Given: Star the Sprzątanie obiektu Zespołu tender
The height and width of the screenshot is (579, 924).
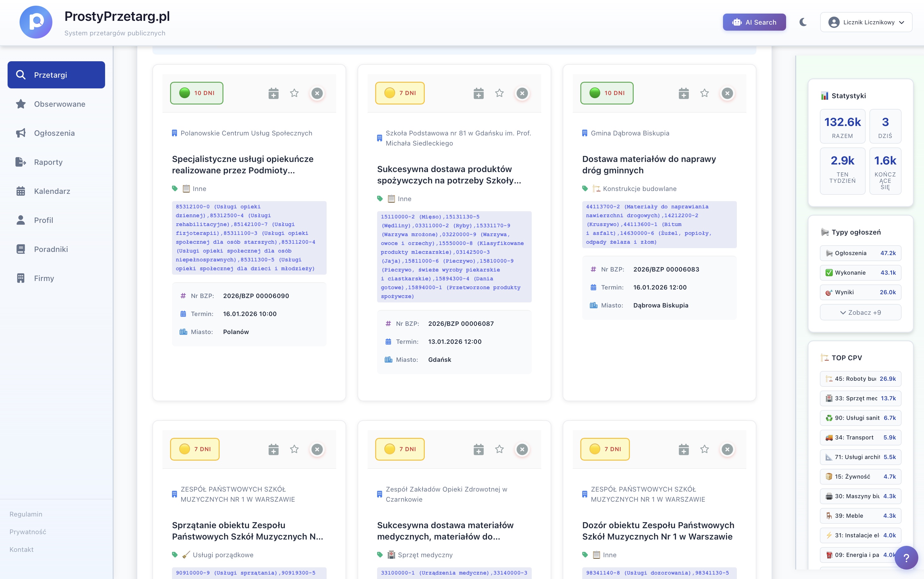Looking at the screenshot, I should pyautogui.click(x=294, y=449).
